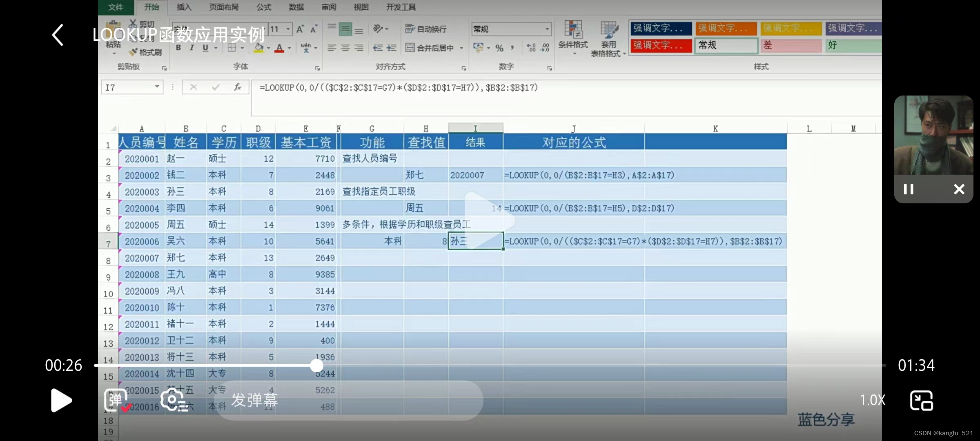
Task: Click the increase decimal icon
Action: 531,48
